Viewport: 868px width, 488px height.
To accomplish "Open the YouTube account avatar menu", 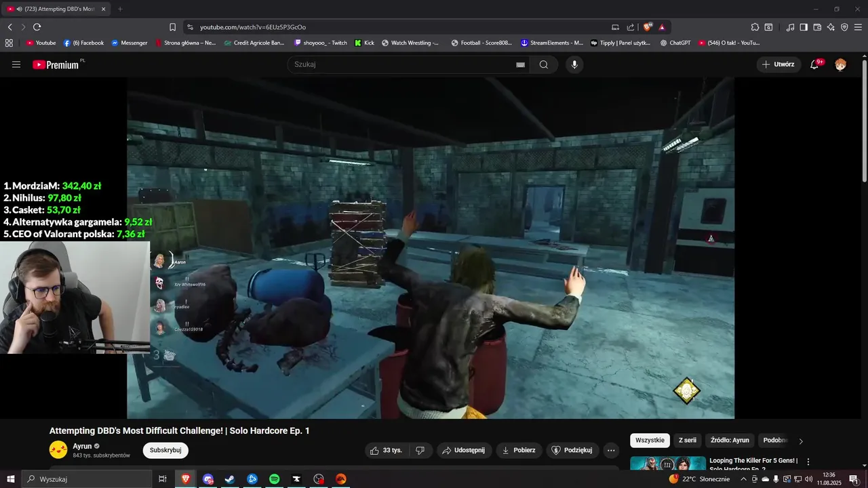I will (841, 64).
